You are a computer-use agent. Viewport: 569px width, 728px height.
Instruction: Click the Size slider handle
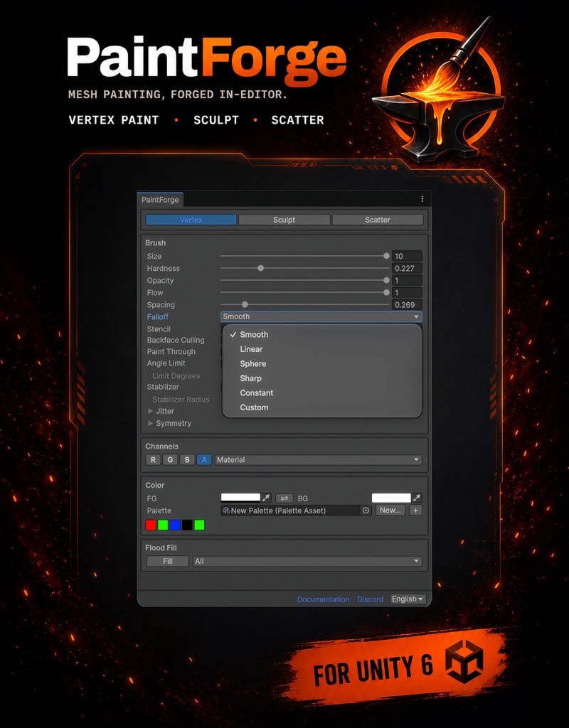pyautogui.click(x=386, y=256)
